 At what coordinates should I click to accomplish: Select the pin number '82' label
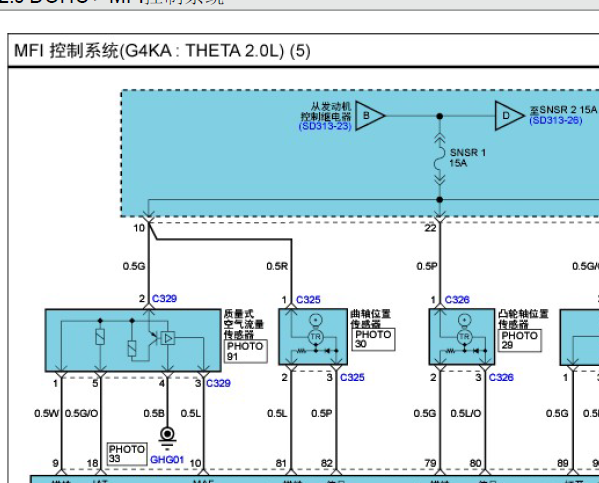(327, 463)
